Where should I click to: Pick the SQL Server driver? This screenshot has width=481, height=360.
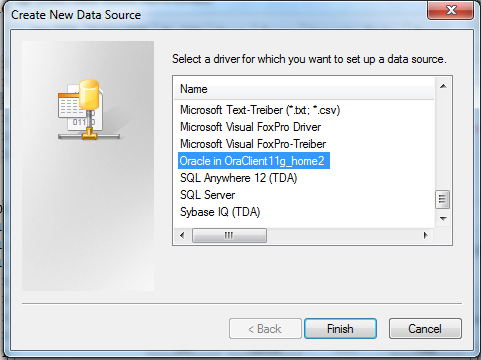pos(207,195)
